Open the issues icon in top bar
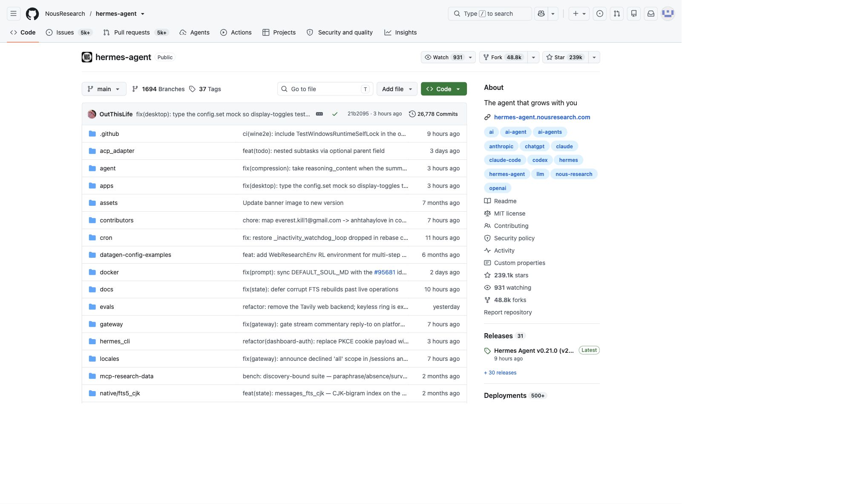Image resolution: width=852 pixels, height=504 pixels. (x=600, y=14)
